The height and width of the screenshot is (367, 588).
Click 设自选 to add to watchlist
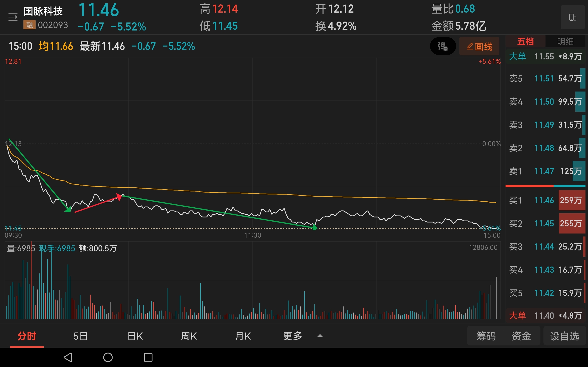(x=565, y=336)
